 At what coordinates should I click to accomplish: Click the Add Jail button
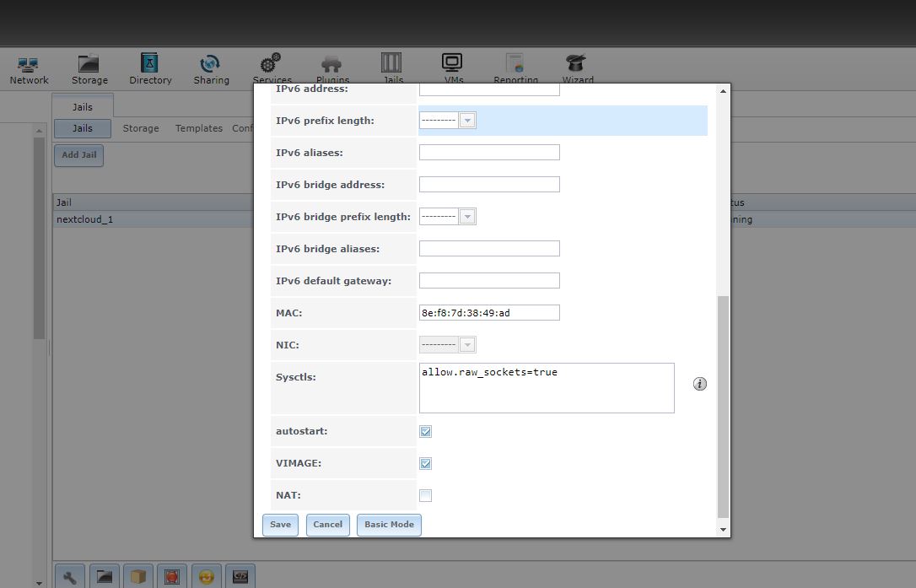coord(79,155)
